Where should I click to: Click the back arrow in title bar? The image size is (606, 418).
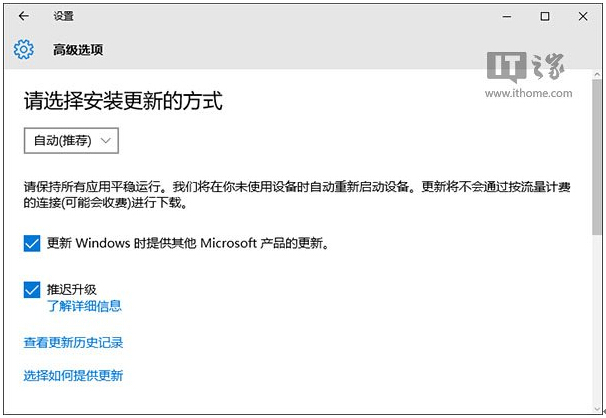pos(24,16)
